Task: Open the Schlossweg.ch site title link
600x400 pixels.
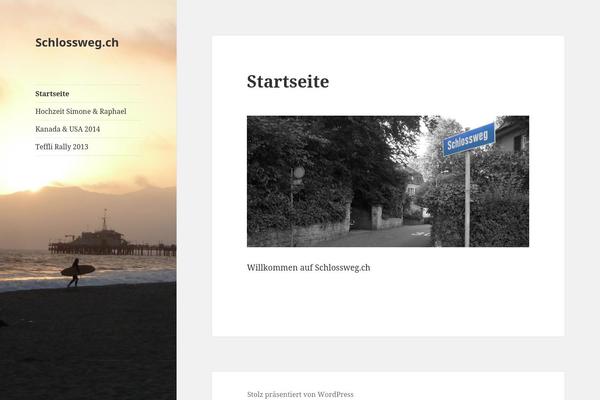Action: pos(77,42)
